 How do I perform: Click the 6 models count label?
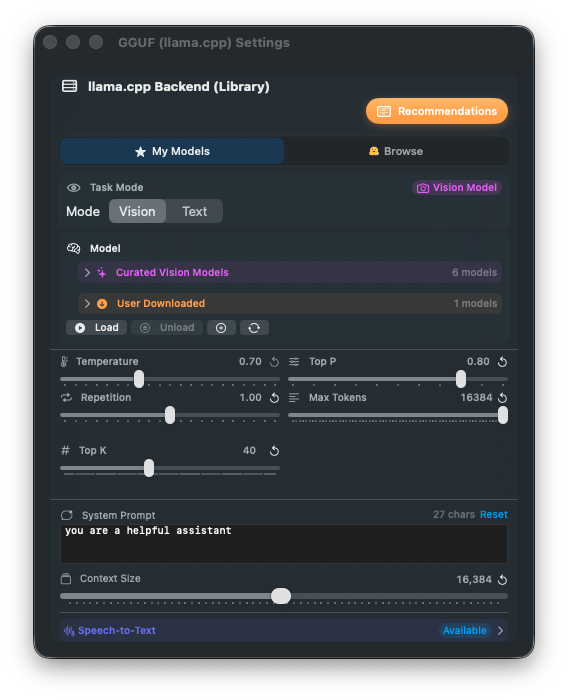point(474,272)
